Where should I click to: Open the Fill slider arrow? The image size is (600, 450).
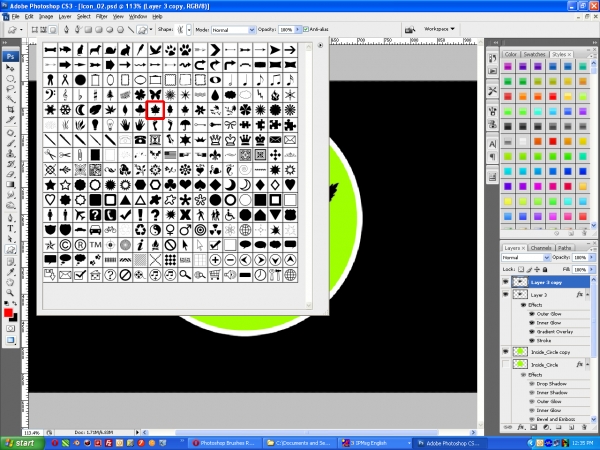(x=591, y=269)
